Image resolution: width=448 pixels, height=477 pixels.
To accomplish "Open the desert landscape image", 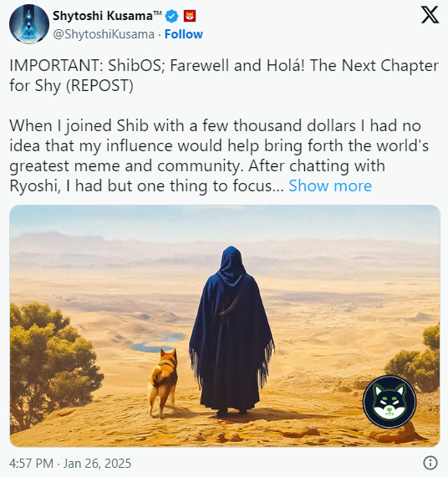I will [x=225, y=326].
